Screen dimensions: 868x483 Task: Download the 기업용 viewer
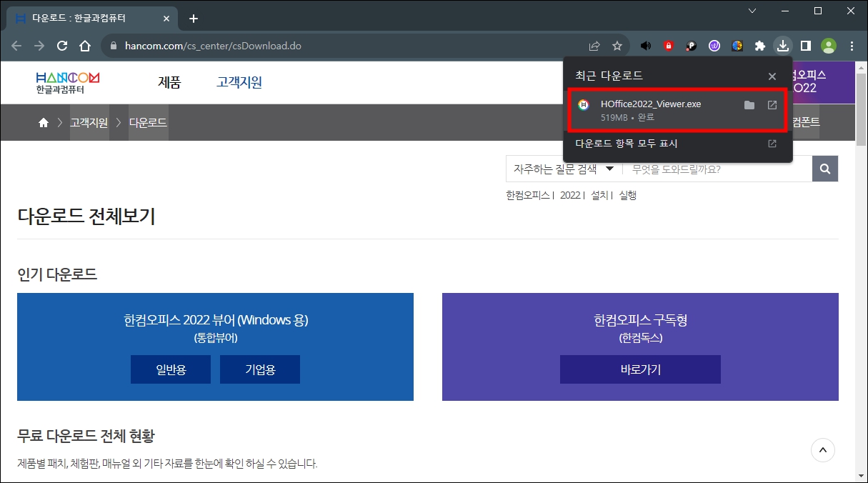(x=260, y=369)
